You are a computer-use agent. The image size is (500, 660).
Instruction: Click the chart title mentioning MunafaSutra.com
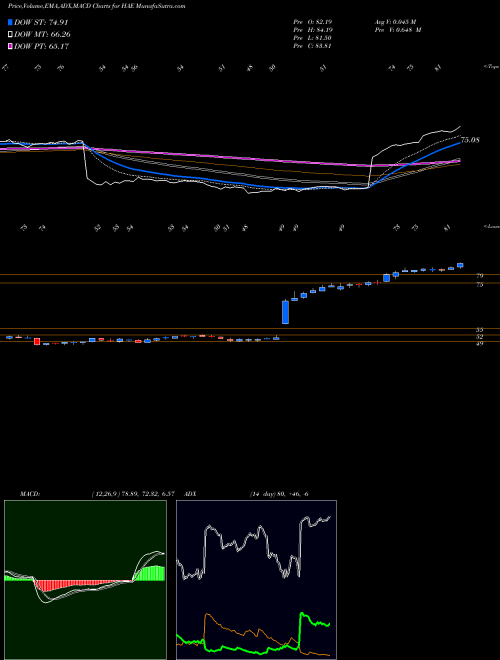pyautogui.click(x=97, y=7)
